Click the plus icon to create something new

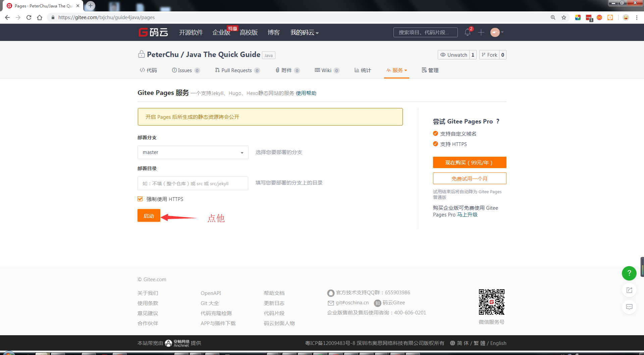481,33
